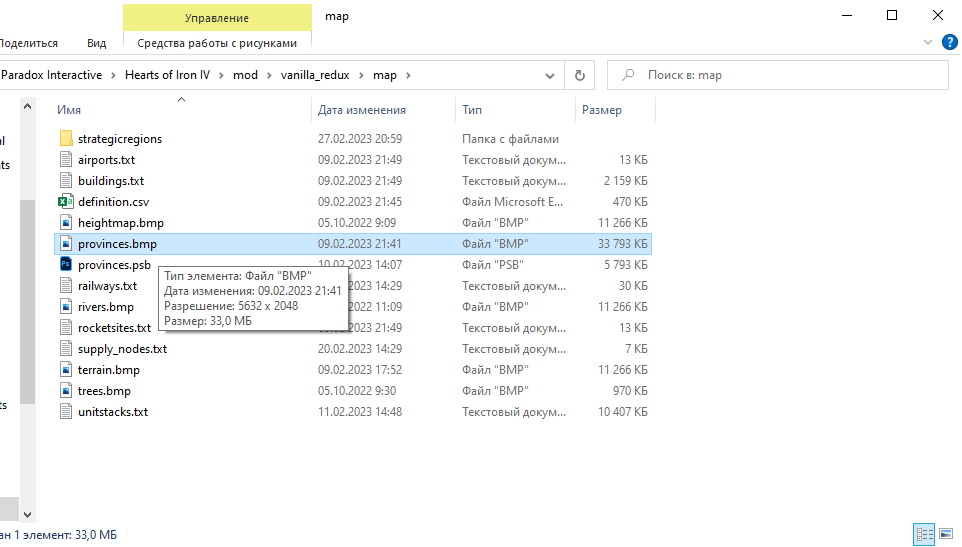
Task: Select the rocketsites.txt file icon
Action: click(66, 327)
